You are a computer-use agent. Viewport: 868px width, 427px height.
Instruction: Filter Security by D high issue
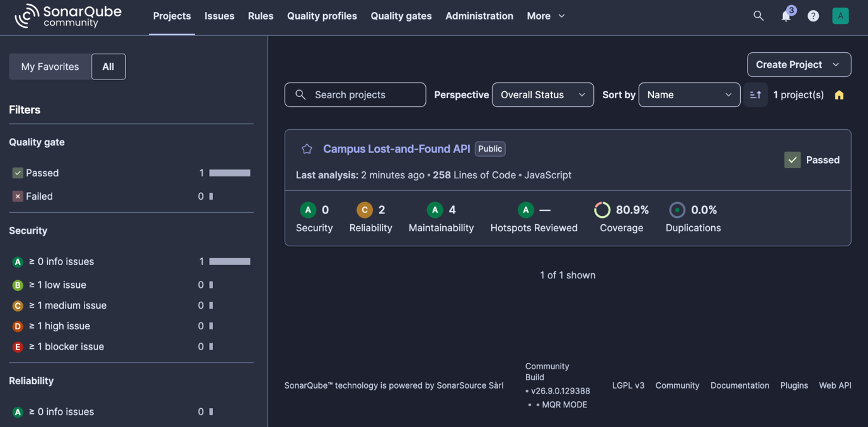[131, 326]
